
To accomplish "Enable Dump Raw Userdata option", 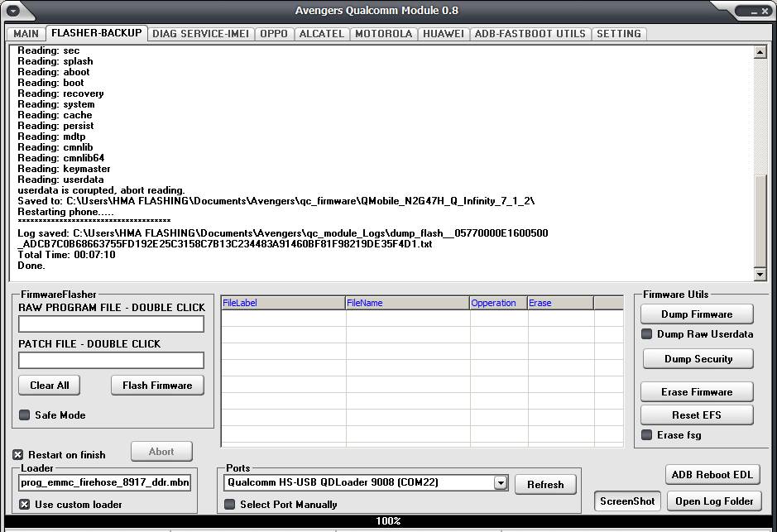I will point(647,334).
